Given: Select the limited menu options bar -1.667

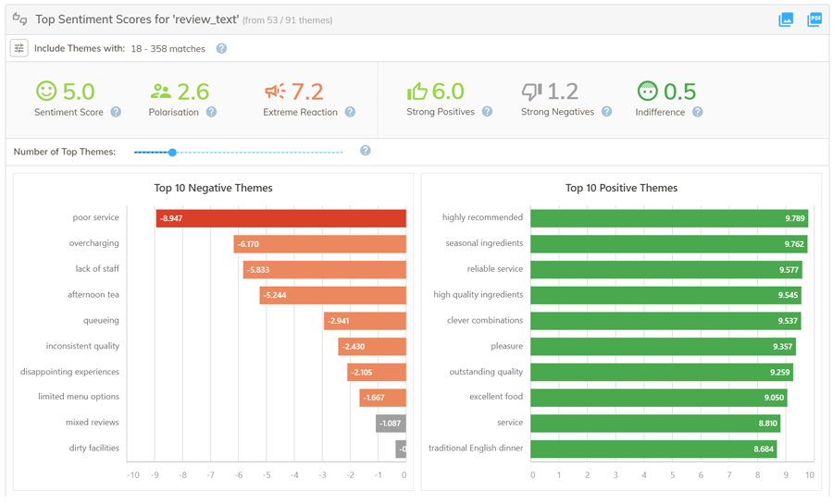Looking at the screenshot, I should 383,398.
